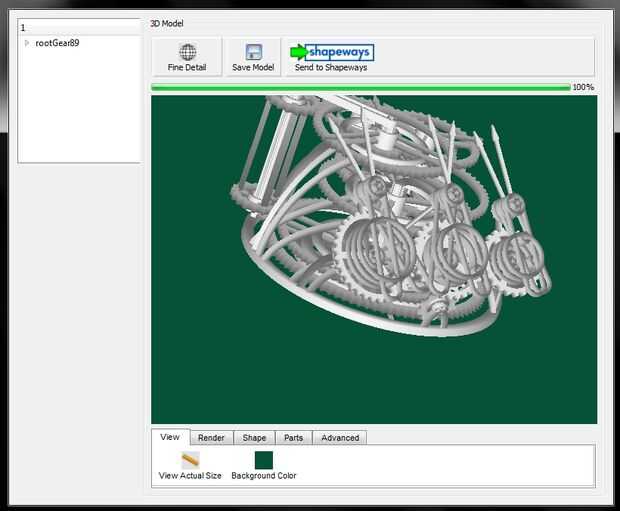Open the Advanced tab
620x511 pixels.
[340, 438]
